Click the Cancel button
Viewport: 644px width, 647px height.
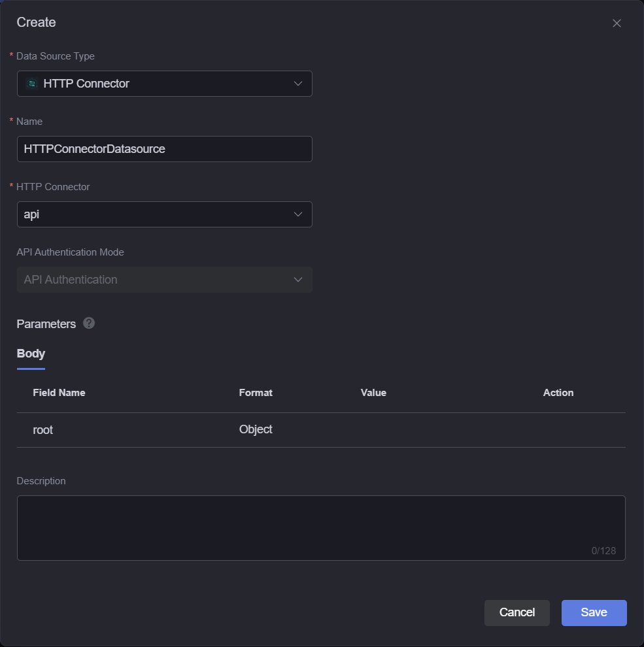click(x=517, y=613)
